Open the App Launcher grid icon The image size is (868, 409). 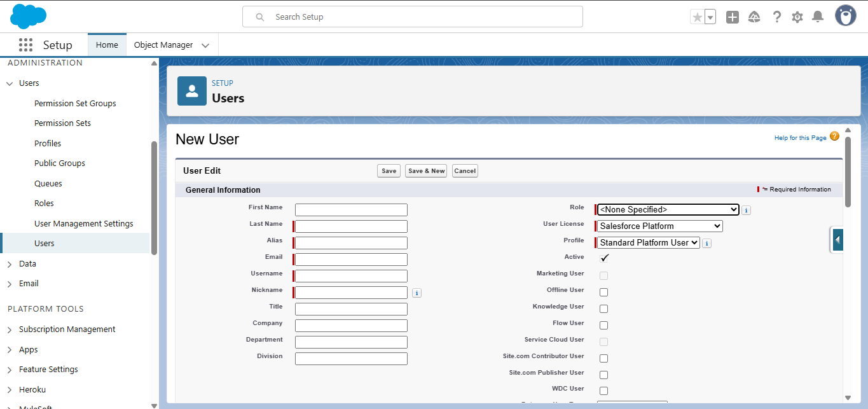pos(25,45)
